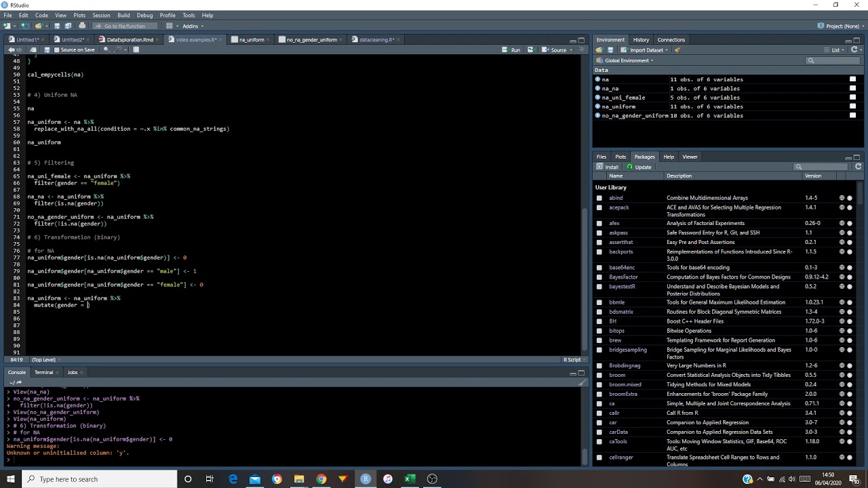The height and width of the screenshot is (488, 868).
Task: Open the Source button dropdown arrow
Action: [x=572, y=50]
